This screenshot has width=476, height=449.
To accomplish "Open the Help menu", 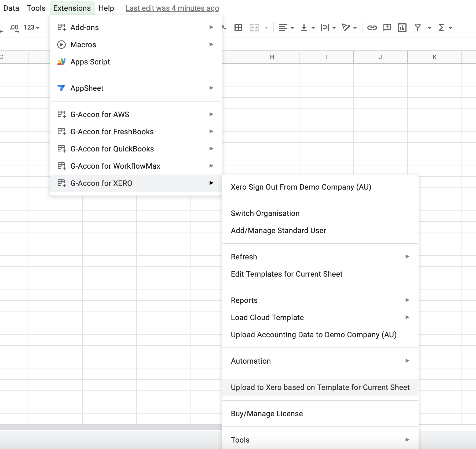I will (106, 8).
